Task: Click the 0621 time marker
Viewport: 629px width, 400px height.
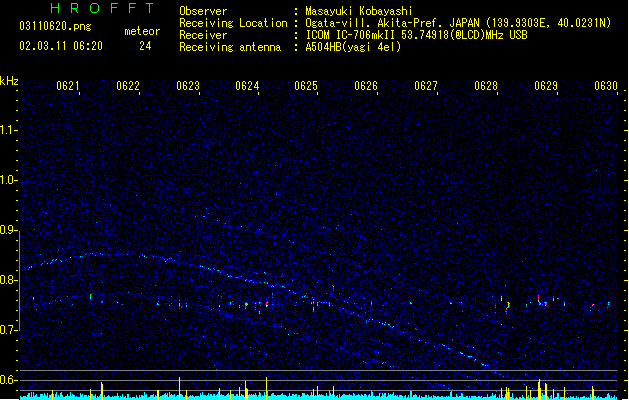Action: (x=68, y=86)
